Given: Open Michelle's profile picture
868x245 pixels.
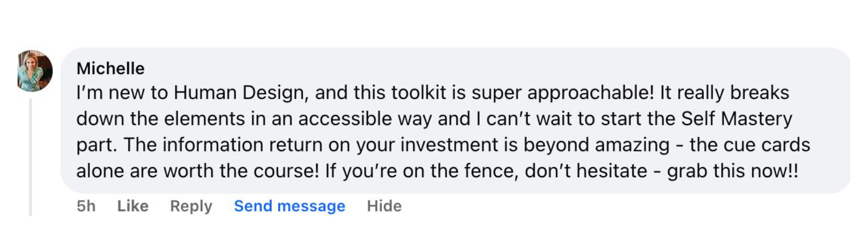Looking at the screenshot, I should pyautogui.click(x=35, y=71).
